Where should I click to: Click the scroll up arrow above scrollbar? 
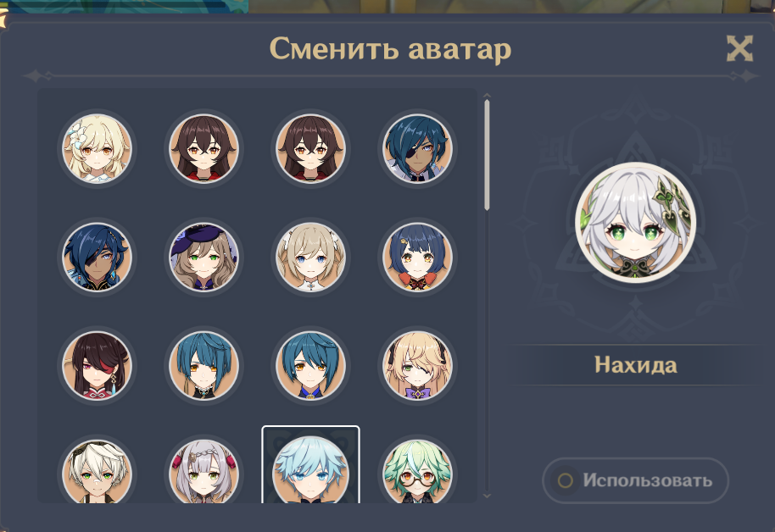tap(487, 96)
